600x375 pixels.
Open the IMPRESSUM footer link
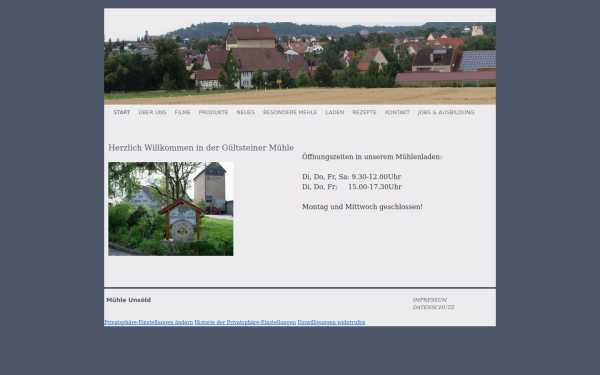[x=430, y=300]
